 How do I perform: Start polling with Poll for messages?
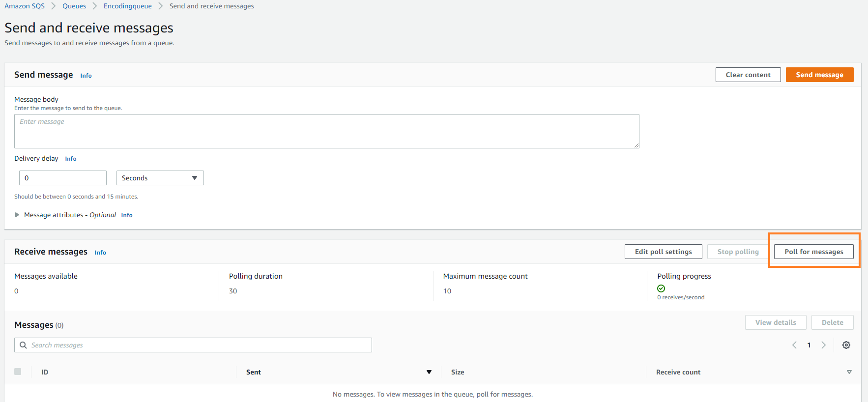[813, 252]
